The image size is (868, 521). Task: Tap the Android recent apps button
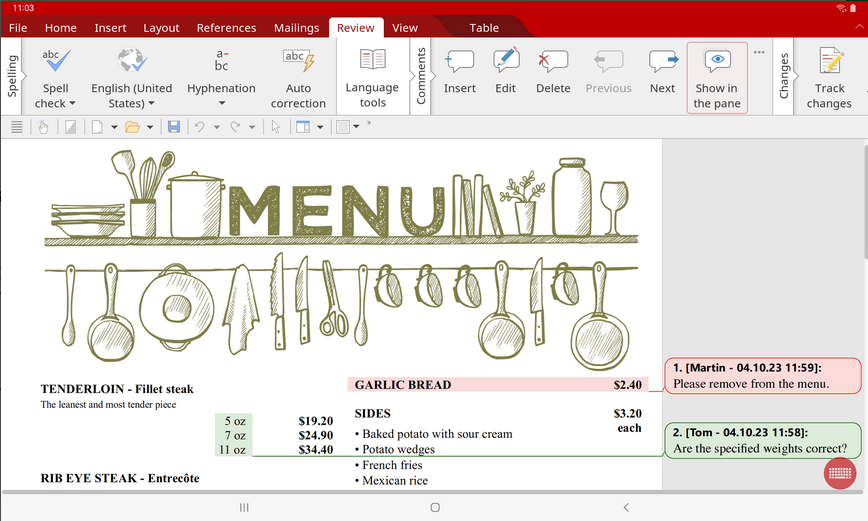(x=244, y=507)
